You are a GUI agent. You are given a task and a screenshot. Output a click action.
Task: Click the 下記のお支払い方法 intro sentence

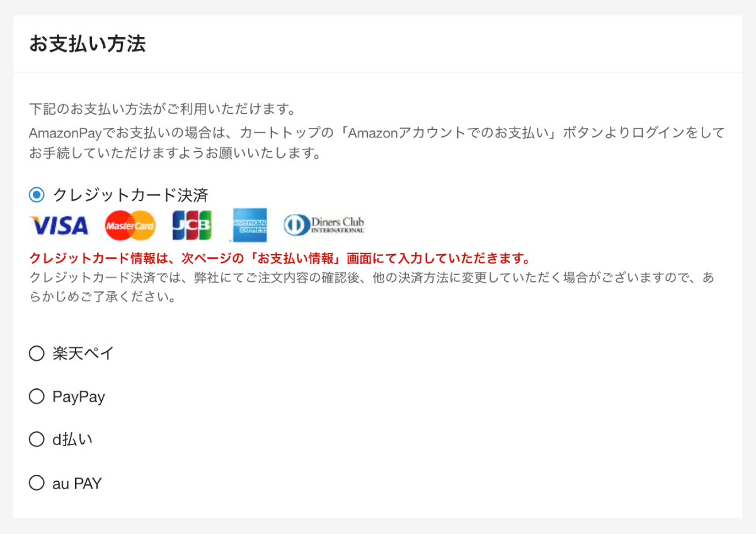tap(163, 109)
